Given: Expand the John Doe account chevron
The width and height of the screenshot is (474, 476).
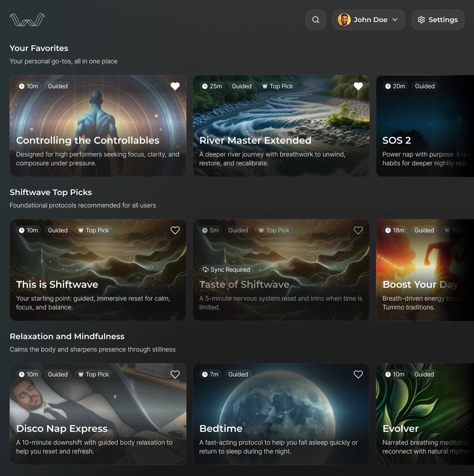Looking at the screenshot, I should 395,20.
